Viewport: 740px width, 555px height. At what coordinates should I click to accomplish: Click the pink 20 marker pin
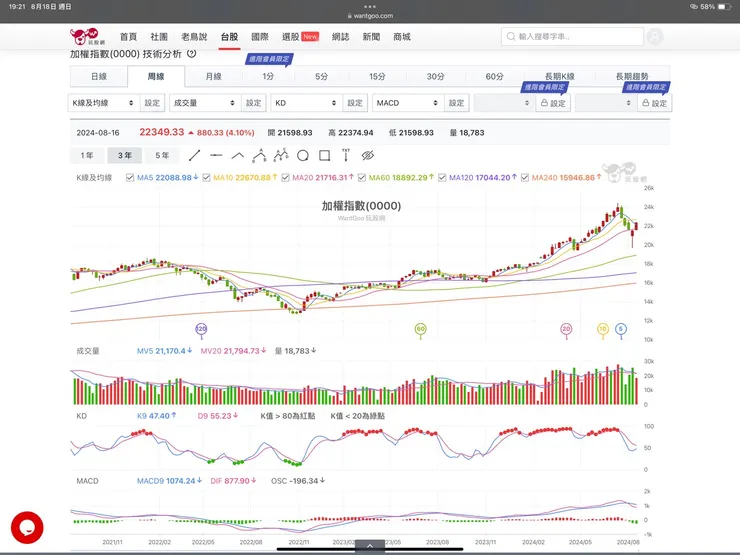pos(566,330)
